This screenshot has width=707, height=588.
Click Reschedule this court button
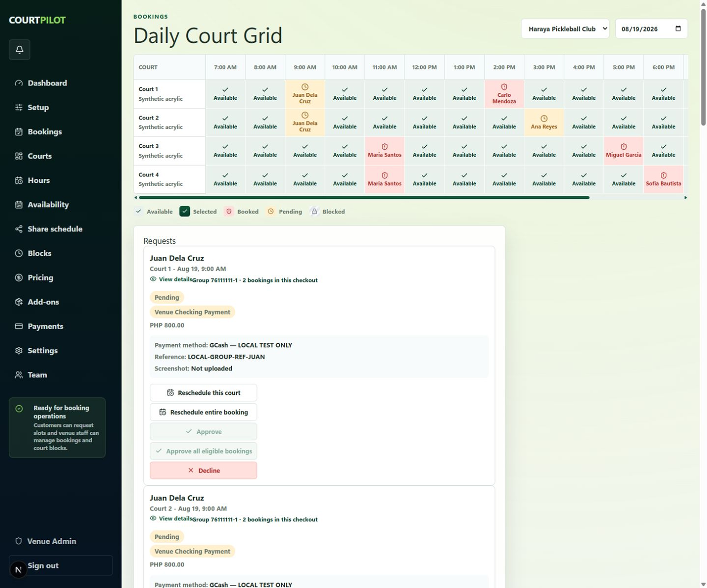(203, 392)
